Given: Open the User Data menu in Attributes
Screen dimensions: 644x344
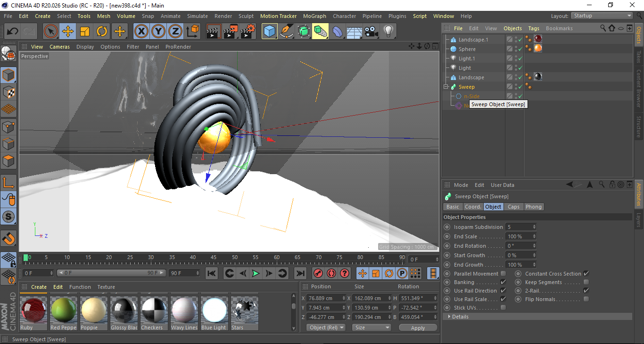Looking at the screenshot, I should (x=503, y=185).
